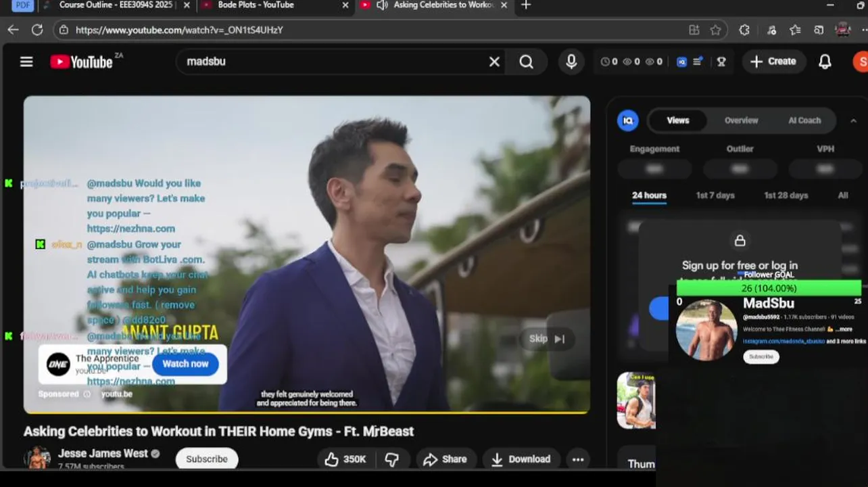Choose the 24 hours time range
The height and width of the screenshot is (487, 868).
(649, 195)
